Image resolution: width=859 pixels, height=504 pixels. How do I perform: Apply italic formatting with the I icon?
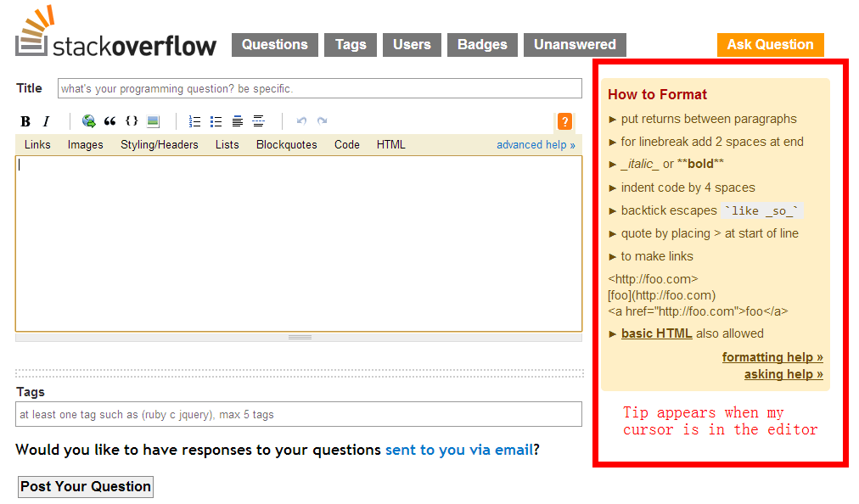pyautogui.click(x=47, y=121)
